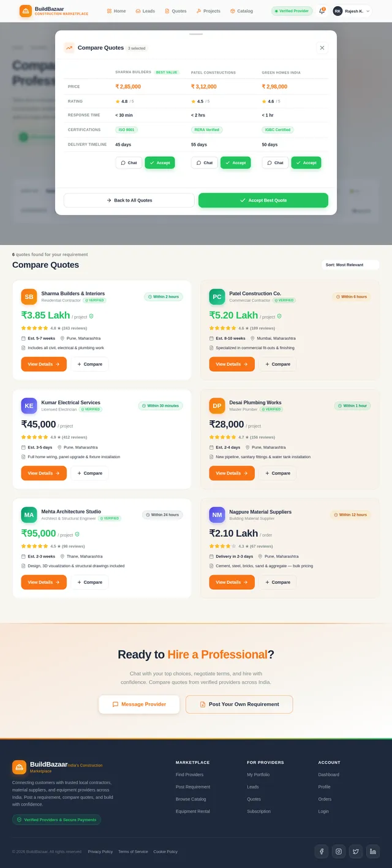This screenshot has width=392, height=868.
Task: Open Rajesh K. user profile menu
Action: (352, 11)
